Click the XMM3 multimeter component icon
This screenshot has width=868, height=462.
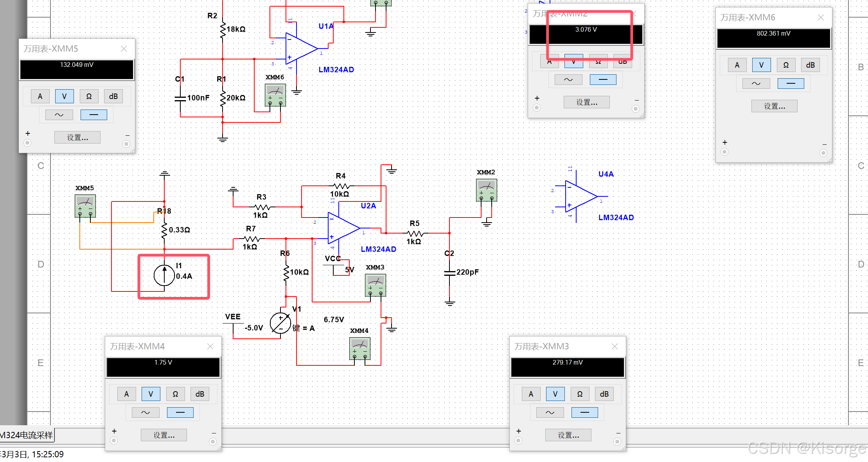[375, 285]
